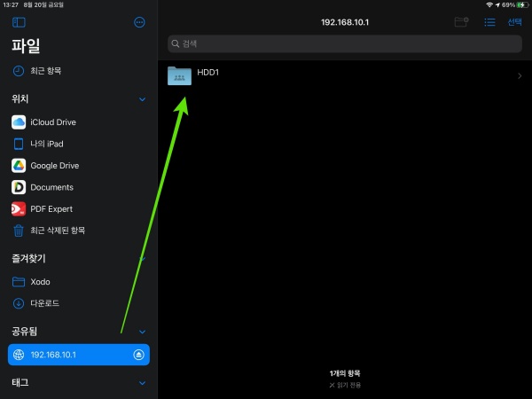Select 나의 iPad location
This screenshot has width=532, height=399.
click(46, 144)
